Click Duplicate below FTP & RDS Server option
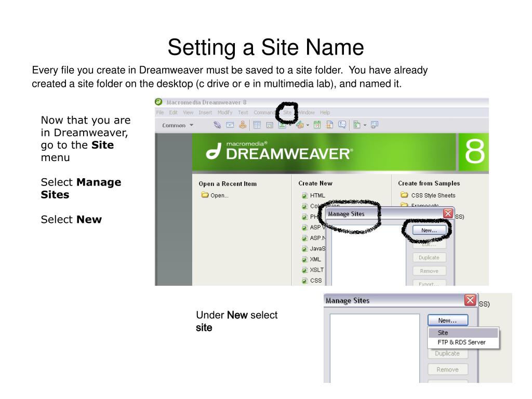This screenshot has height=399, width=532. (448, 353)
